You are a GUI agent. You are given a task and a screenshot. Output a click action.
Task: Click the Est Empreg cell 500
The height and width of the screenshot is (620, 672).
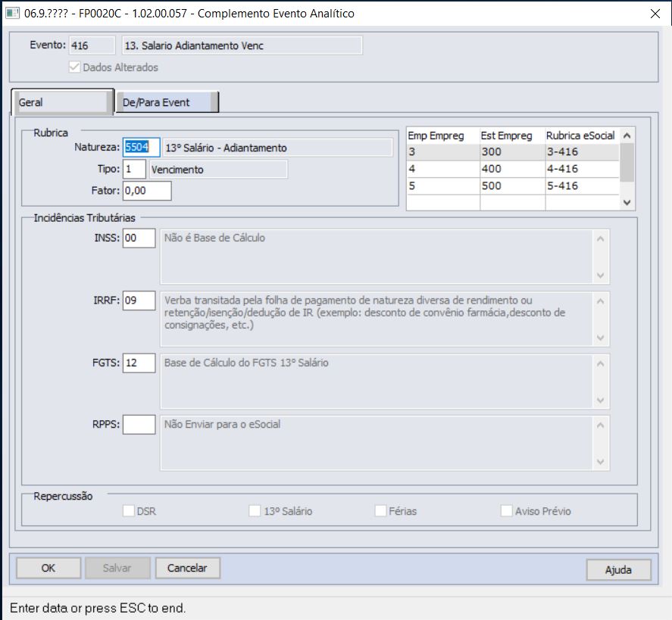tap(512, 185)
